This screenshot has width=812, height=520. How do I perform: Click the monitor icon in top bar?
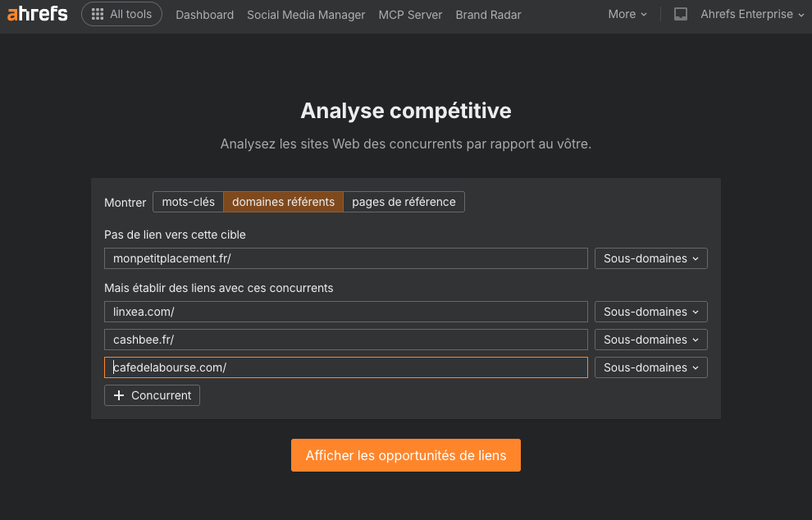(x=681, y=14)
